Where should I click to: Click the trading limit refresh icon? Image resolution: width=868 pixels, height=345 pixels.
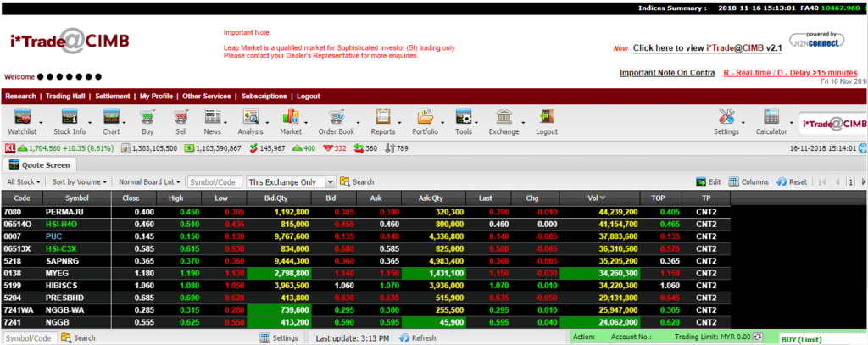[x=758, y=337]
